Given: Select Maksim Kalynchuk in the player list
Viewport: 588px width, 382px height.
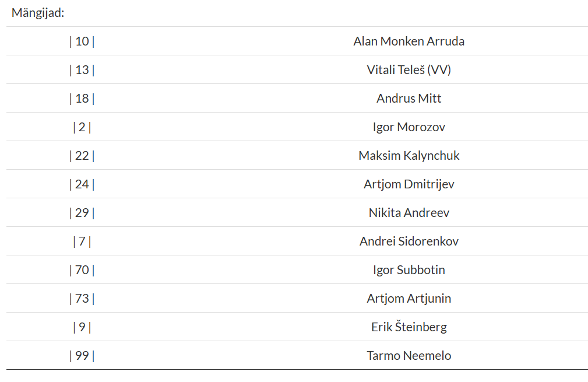Looking at the screenshot, I should [409, 156].
